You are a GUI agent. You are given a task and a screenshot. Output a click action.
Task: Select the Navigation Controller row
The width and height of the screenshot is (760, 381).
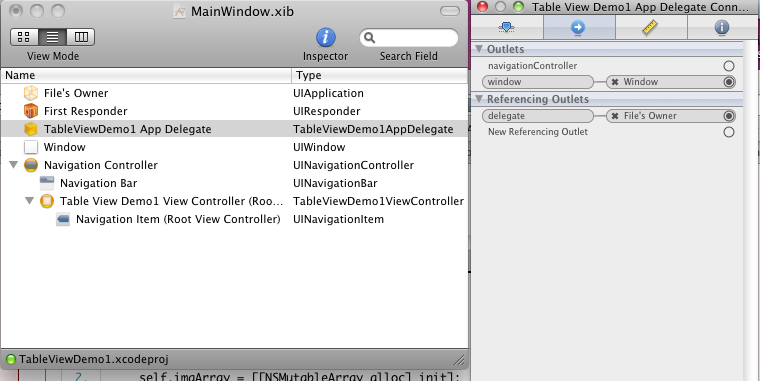click(x=234, y=165)
